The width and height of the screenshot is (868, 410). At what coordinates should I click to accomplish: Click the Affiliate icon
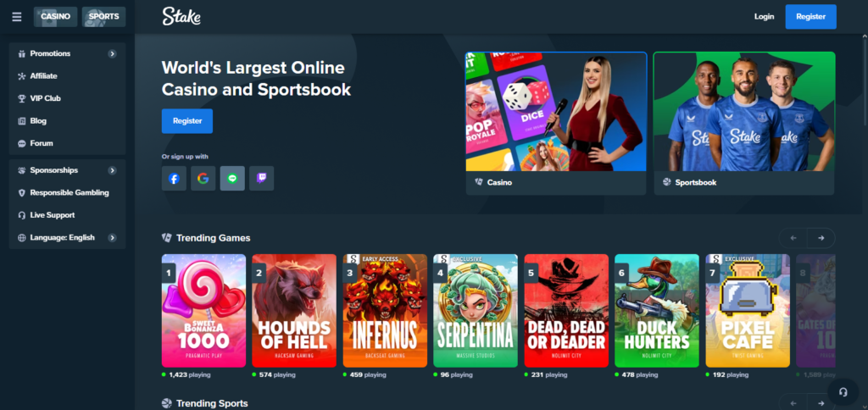(x=21, y=76)
